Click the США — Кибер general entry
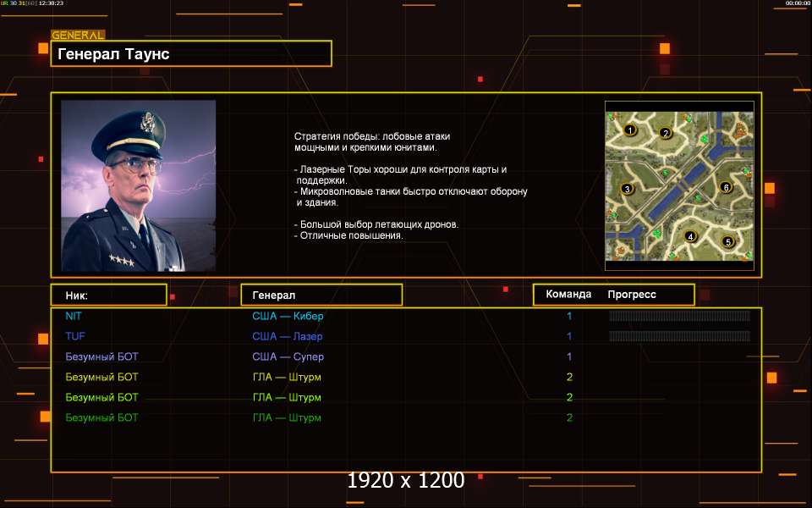 [288, 316]
